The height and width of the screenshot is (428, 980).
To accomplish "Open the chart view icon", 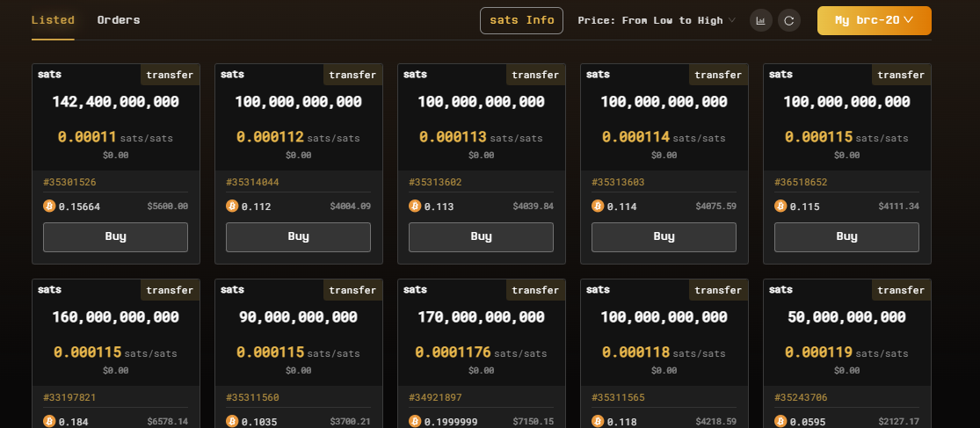I will coord(760,20).
